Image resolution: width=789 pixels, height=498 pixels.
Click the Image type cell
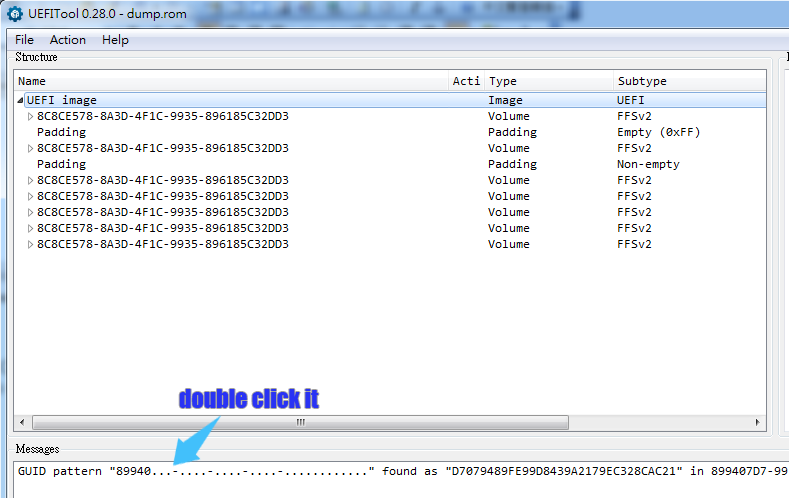point(505,101)
